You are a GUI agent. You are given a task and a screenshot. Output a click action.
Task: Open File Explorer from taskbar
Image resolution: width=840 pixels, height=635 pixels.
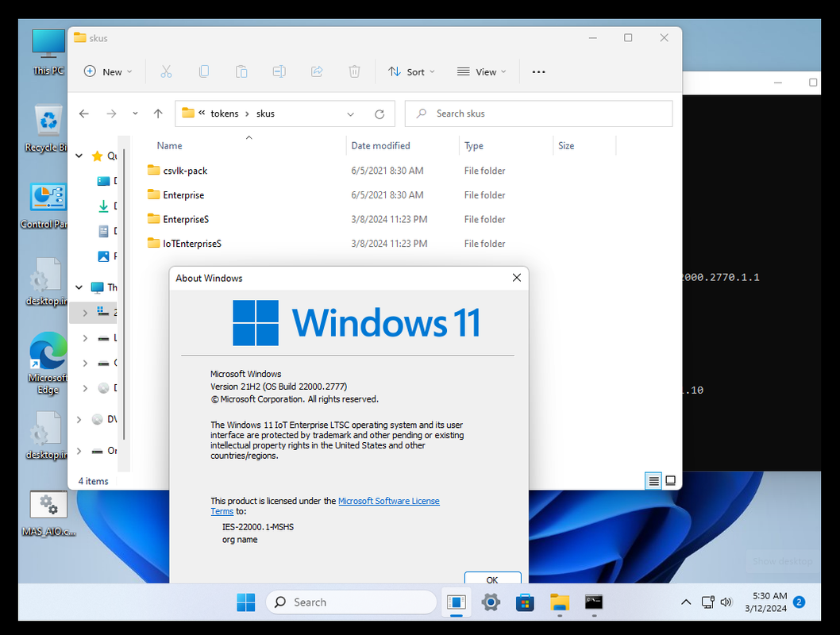(x=559, y=602)
